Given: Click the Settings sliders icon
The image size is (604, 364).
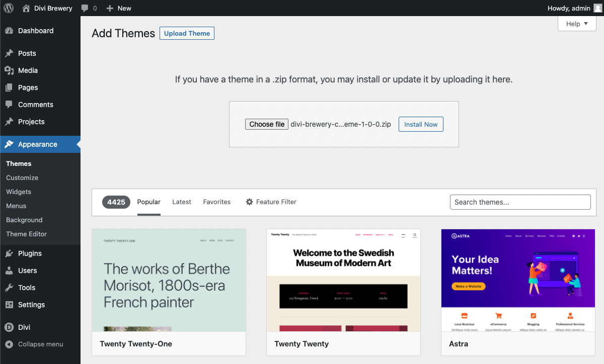Looking at the screenshot, I should [9, 305].
